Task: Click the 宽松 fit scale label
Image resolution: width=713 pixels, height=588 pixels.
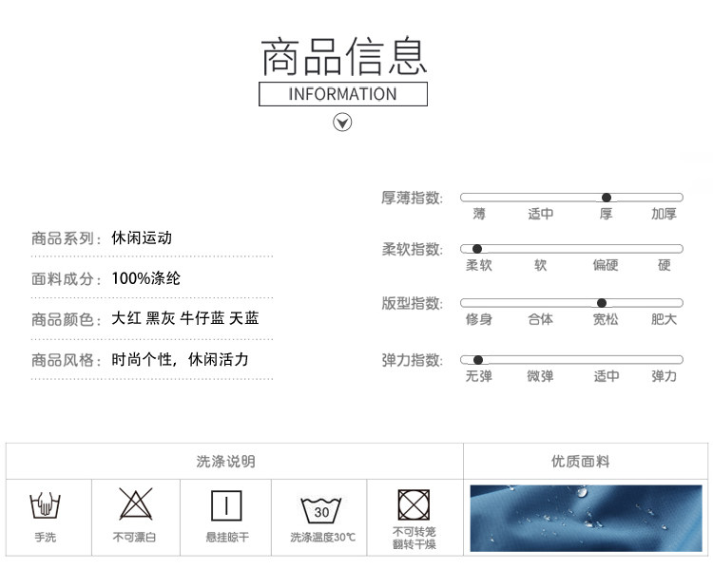Action: tap(606, 319)
